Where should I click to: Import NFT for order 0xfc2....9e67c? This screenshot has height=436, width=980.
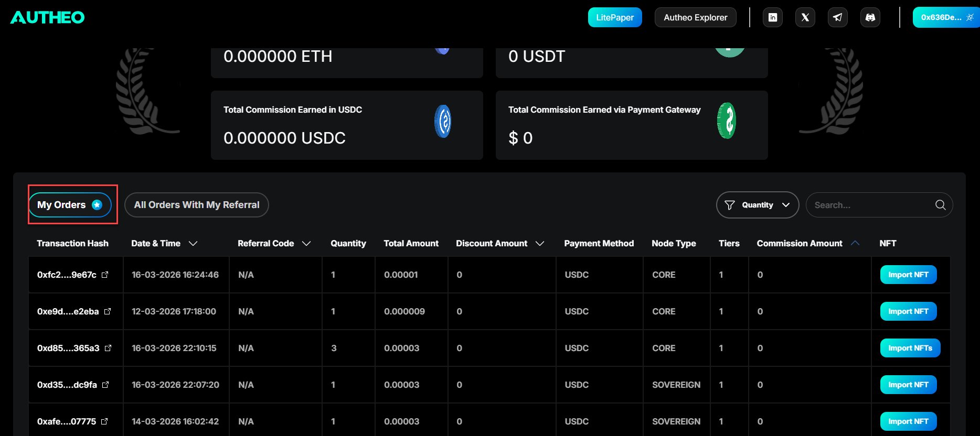[908, 275]
